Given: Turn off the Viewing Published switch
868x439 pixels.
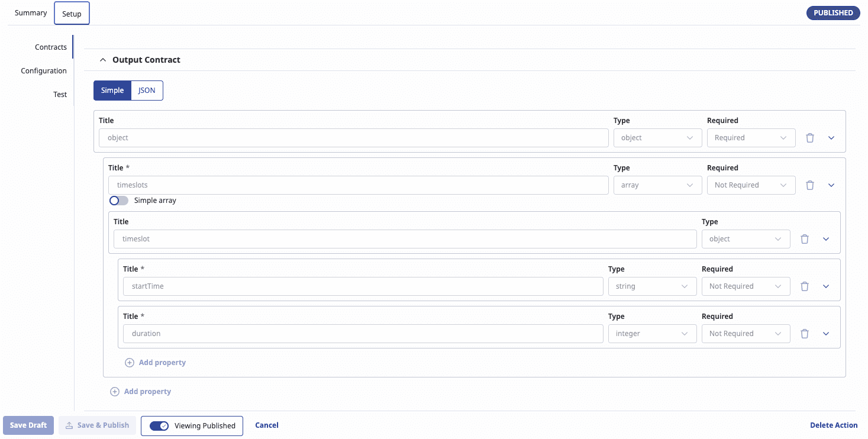Looking at the screenshot, I should pyautogui.click(x=159, y=425).
